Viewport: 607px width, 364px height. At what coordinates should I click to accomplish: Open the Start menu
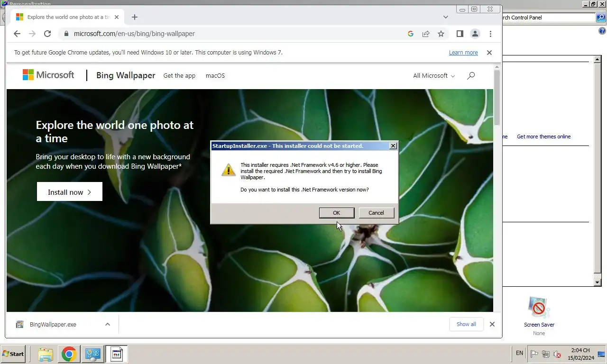13,354
